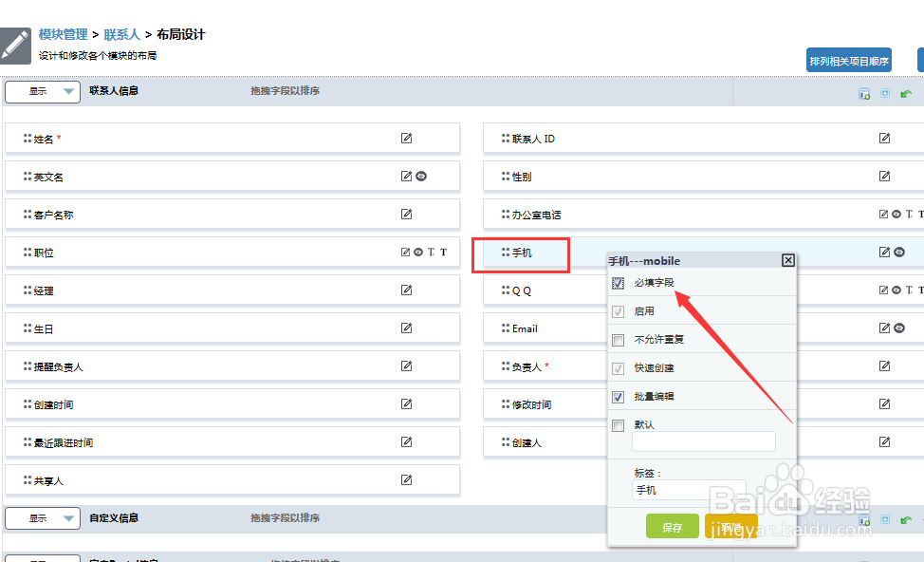Close the 手机---mobile popup
This screenshot has height=562, width=924.
788,260
